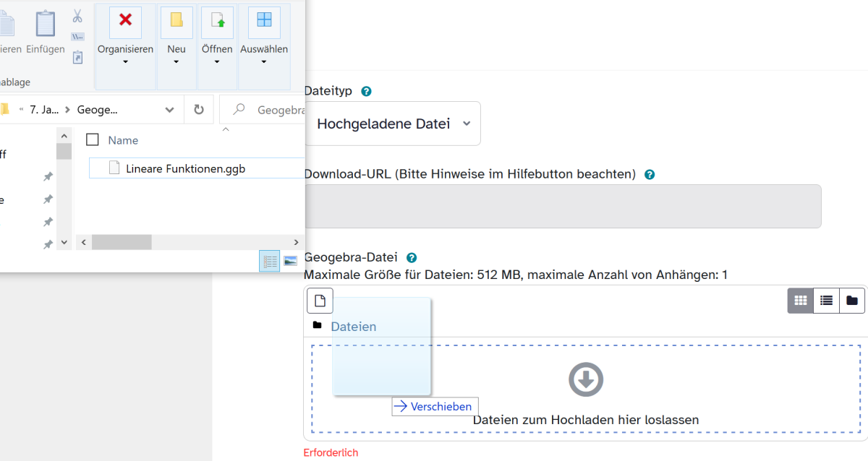
Task: Show files as icons grid view
Action: click(x=801, y=301)
